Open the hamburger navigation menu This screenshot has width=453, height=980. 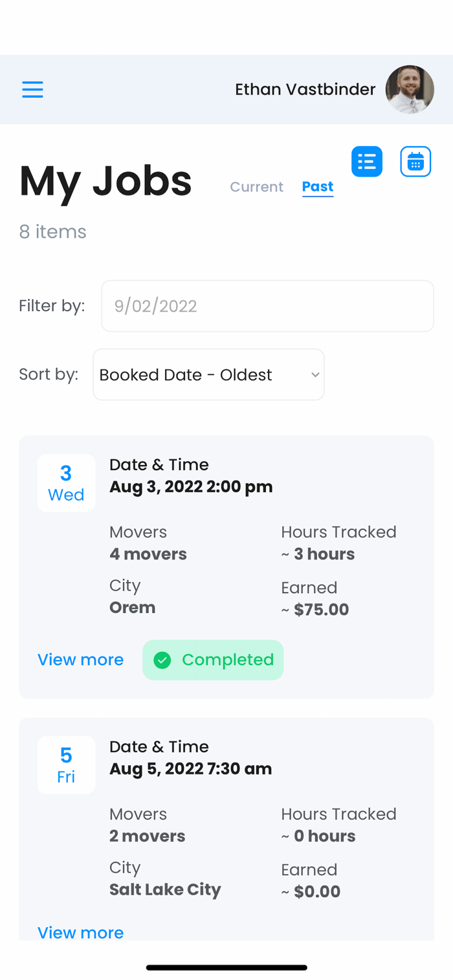tap(32, 89)
